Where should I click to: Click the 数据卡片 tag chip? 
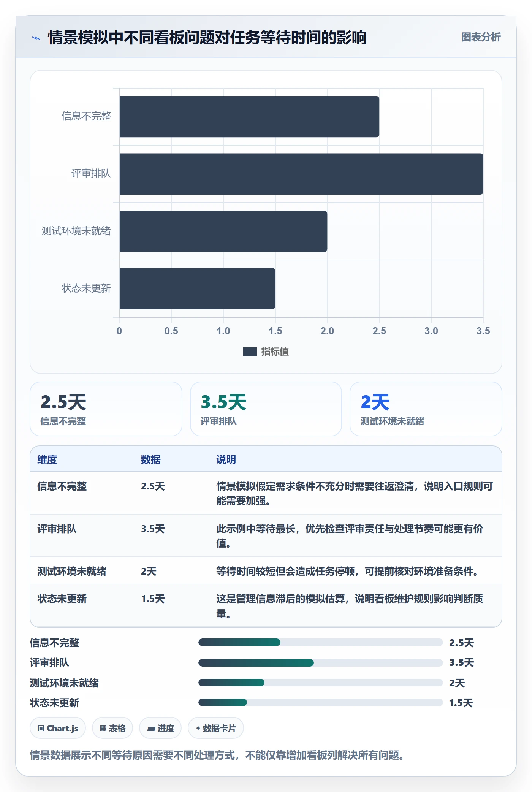[x=215, y=728]
